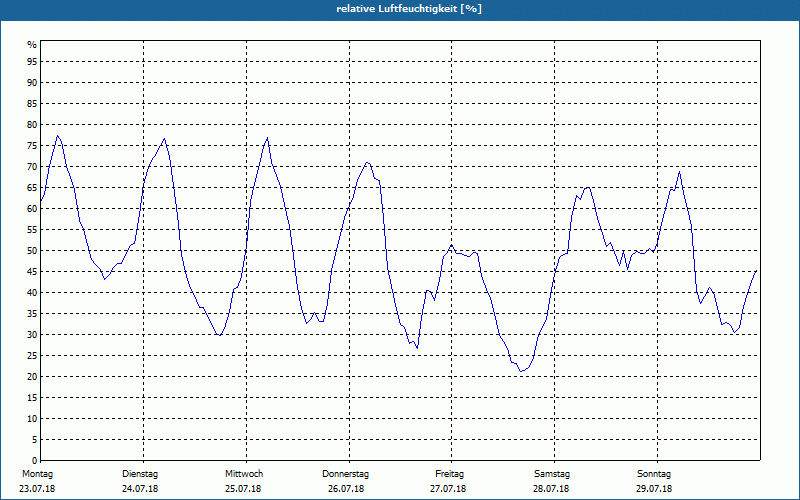Click the 'Dienstag' day label

(x=140, y=474)
